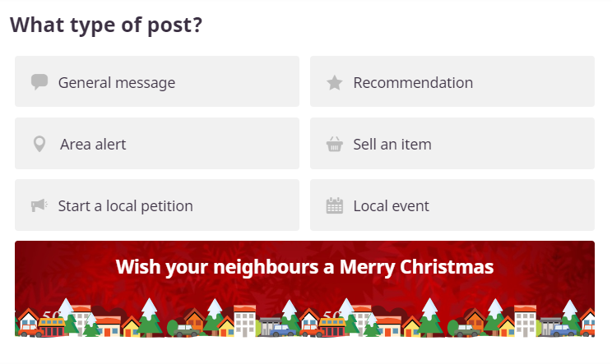Image resolution: width=612 pixels, height=364 pixels.
Task: Click the megaphone icon for local petition
Action: click(x=39, y=205)
